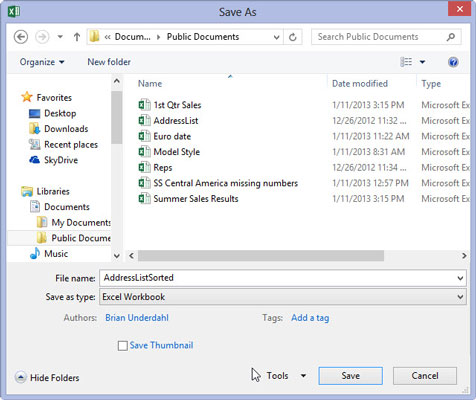Expand the File name dropdown arrow
The height and width of the screenshot is (400, 476).
pos(460,278)
